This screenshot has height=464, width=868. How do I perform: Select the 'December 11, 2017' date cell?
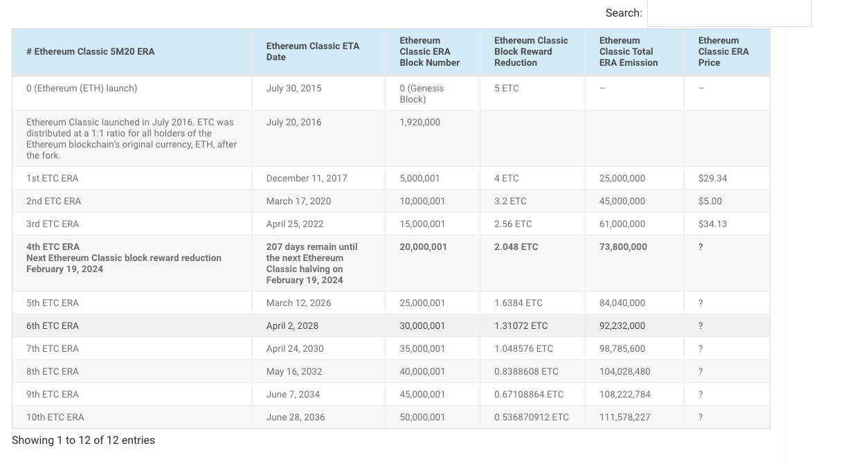318,178
